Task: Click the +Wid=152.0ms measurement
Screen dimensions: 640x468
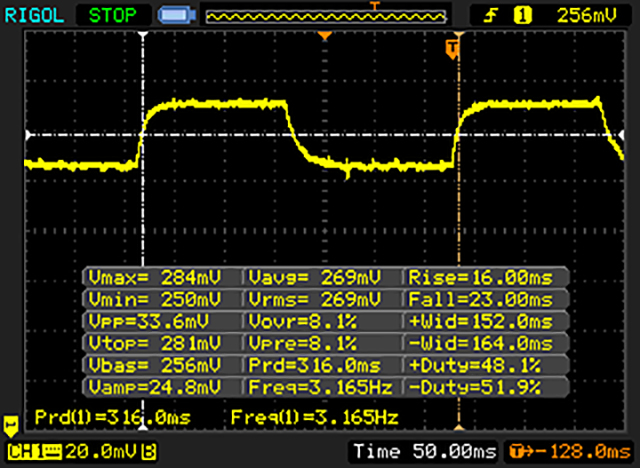Action: tap(480, 322)
